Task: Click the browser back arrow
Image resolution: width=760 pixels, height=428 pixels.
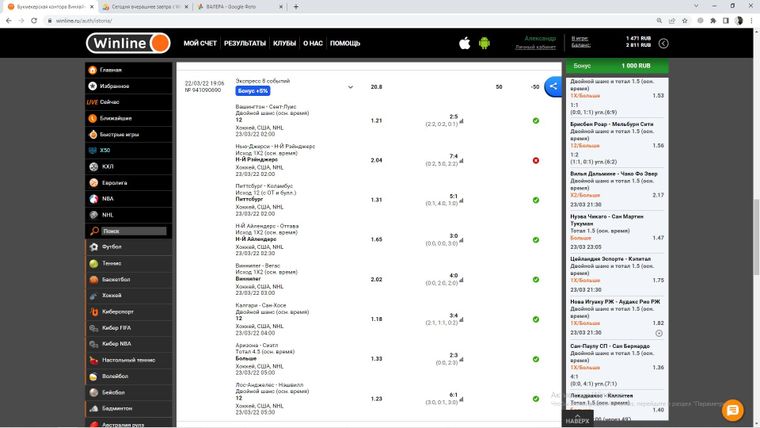Action: point(8,21)
